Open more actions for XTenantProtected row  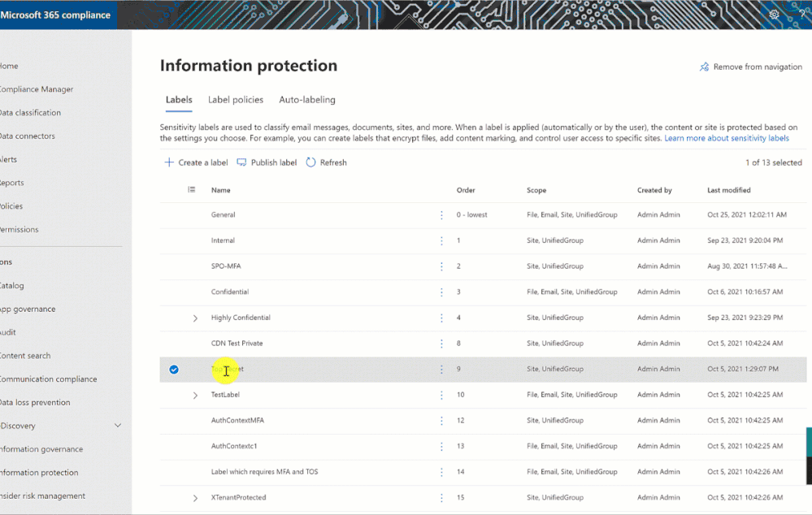[441, 497]
